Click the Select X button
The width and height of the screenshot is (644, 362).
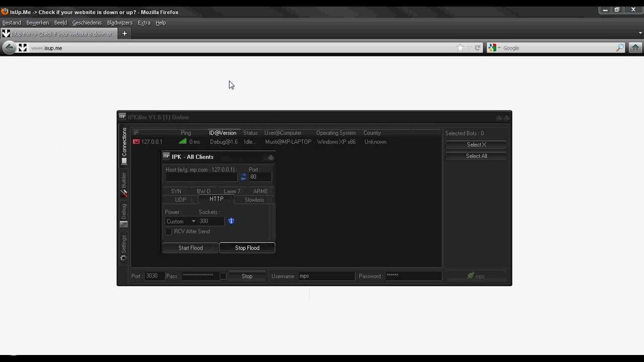476,145
